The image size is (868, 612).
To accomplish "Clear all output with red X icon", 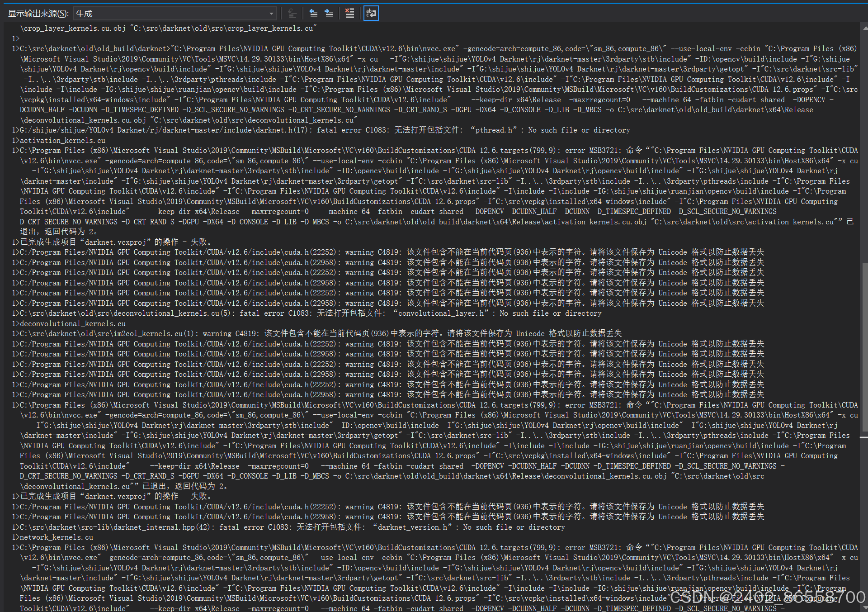I will click(349, 14).
